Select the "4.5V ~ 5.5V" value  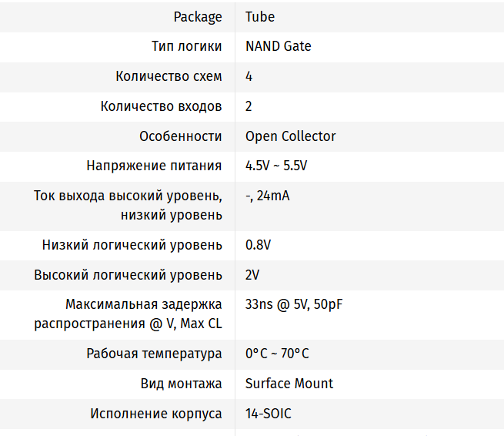coord(276,166)
